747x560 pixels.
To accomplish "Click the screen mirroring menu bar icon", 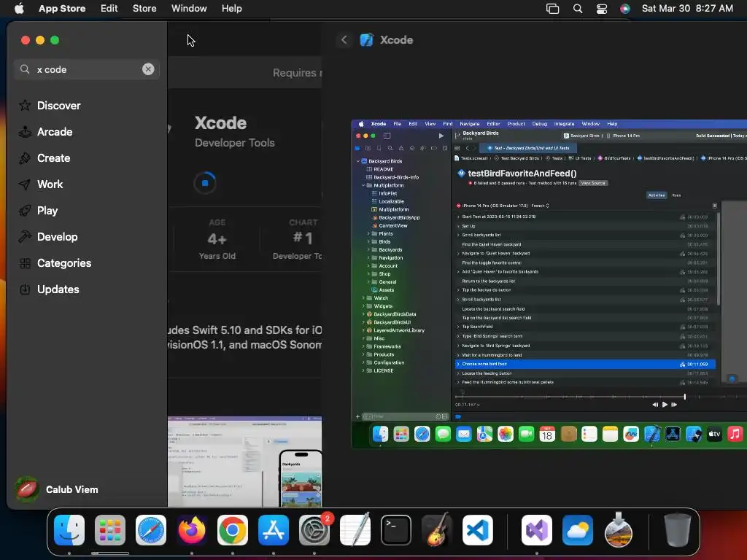I will pyautogui.click(x=553, y=9).
